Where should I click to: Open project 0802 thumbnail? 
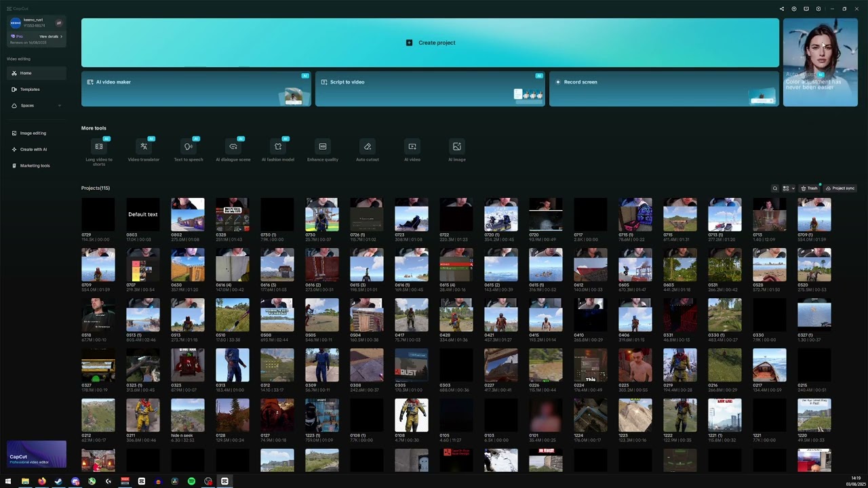(188, 215)
